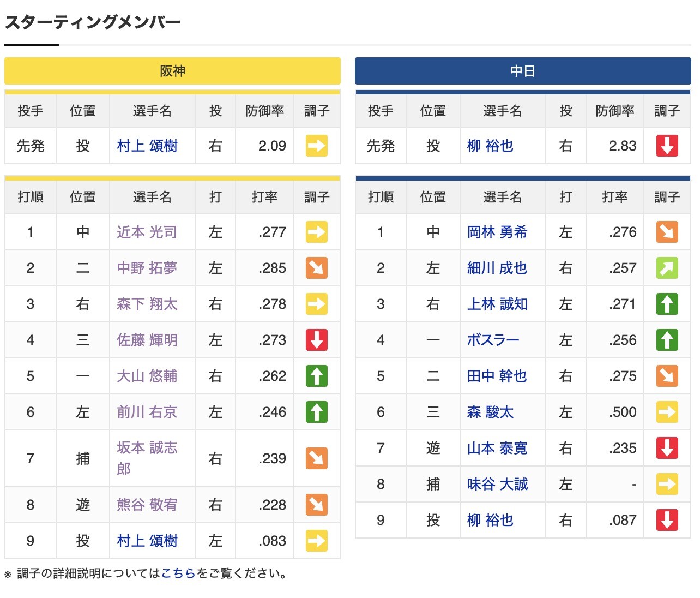
Task: Click the green rising arrow next to 細川 成也
Action: [x=667, y=268]
